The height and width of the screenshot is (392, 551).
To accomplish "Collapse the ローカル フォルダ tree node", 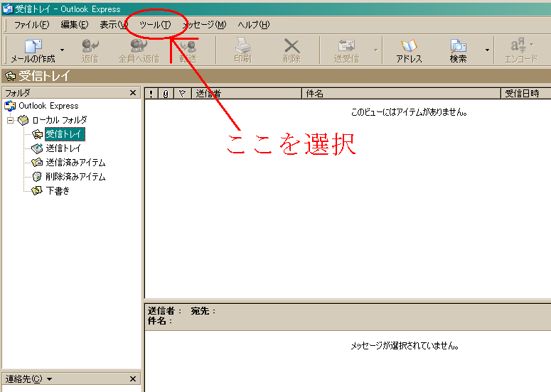I will (10, 121).
